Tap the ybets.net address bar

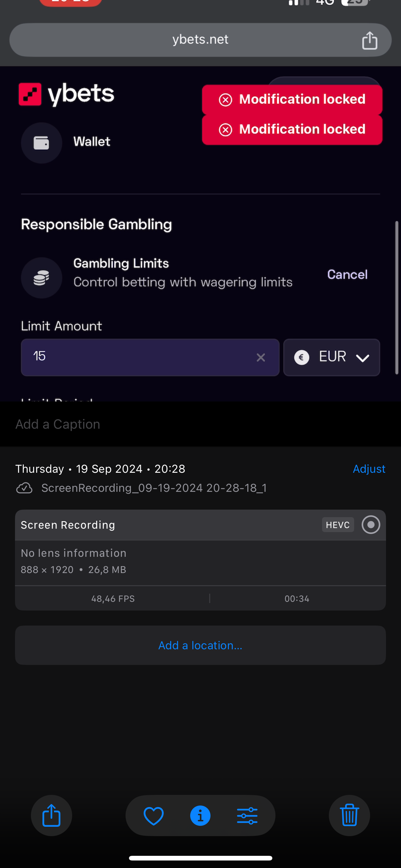(200, 40)
